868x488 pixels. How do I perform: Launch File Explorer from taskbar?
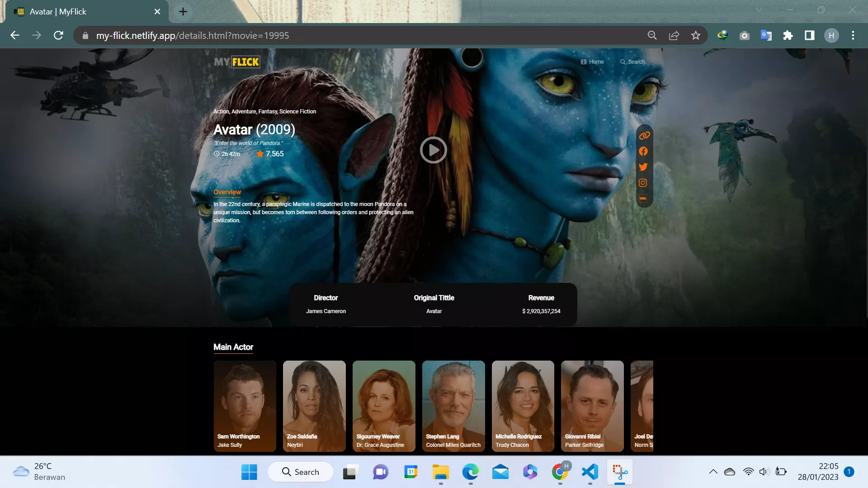(x=440, y=472)
